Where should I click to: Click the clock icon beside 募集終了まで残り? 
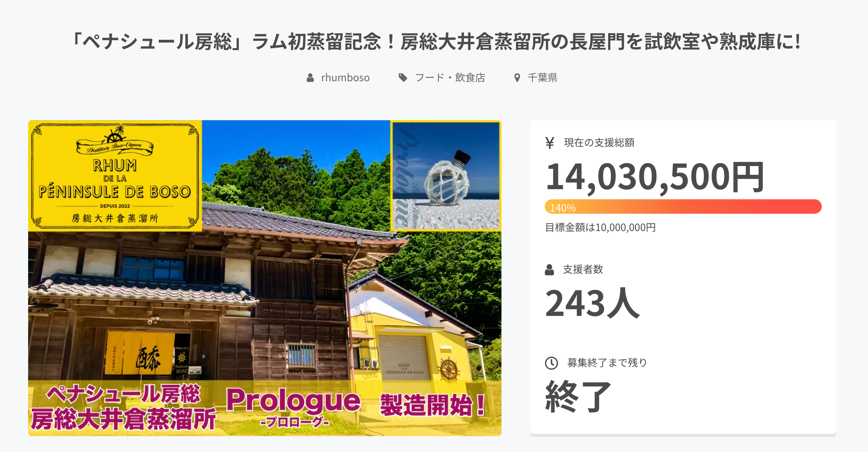tap(551, 363)
